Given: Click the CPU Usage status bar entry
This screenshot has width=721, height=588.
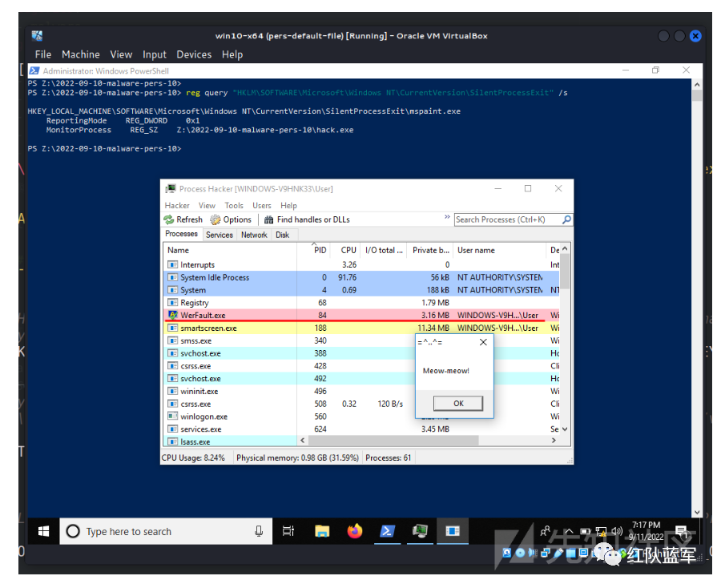Looking at the screenshot, I should click(x=193, y=458).
